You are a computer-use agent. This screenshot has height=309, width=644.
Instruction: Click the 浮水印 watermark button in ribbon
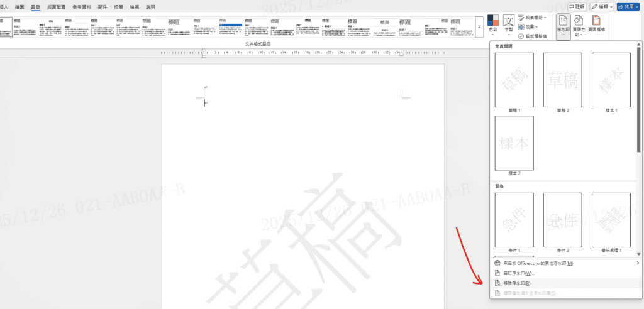[x=563, y=28]
